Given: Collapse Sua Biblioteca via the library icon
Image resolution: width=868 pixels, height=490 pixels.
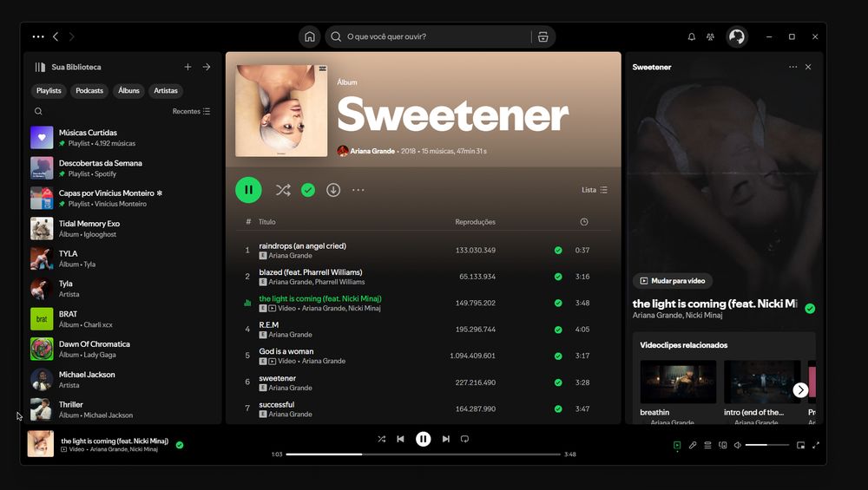Looking at the screenshot, I should point(40,67).
